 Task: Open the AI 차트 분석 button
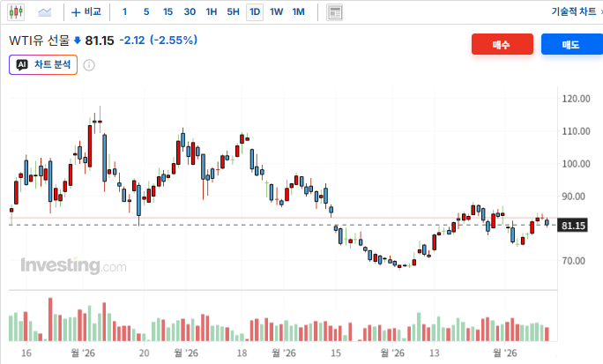click(43, 64)
